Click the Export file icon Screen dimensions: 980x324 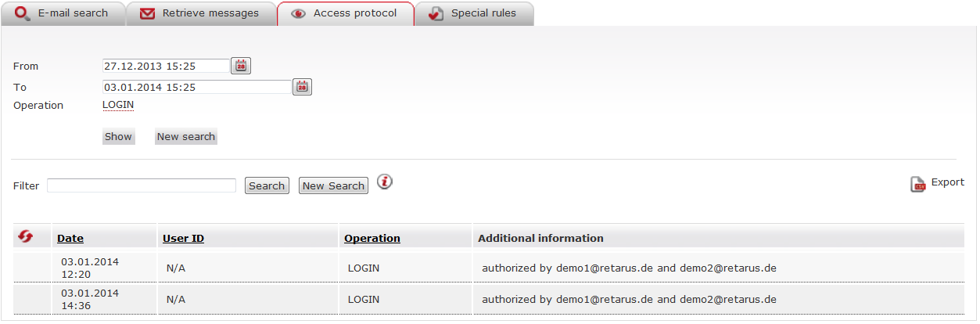[x=918, y=184]
